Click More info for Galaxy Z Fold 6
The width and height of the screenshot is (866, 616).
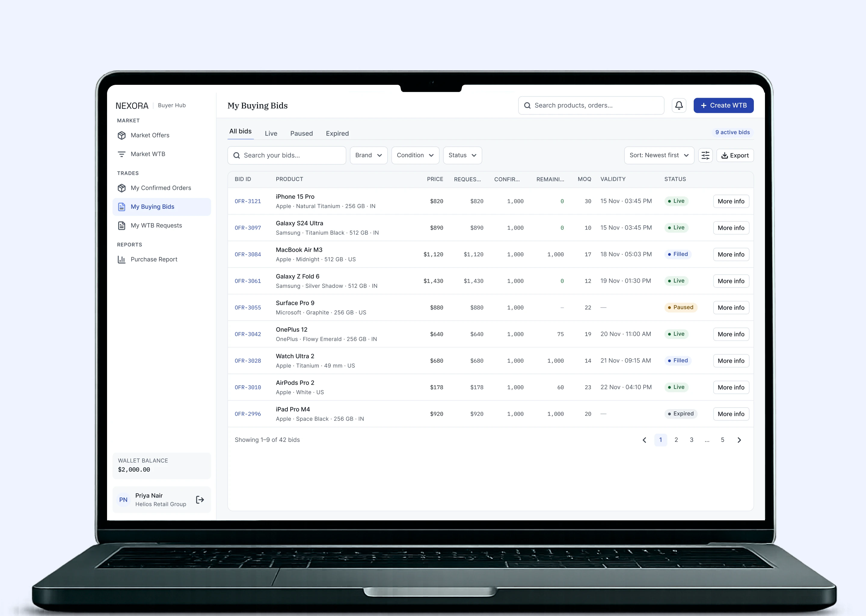pyautogui.click(x=731, y=281)
